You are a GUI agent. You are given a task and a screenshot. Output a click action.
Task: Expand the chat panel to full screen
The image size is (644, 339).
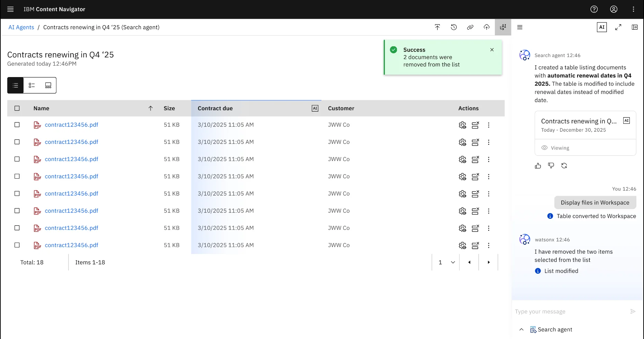pyautogui.click(x=618, y=27)
